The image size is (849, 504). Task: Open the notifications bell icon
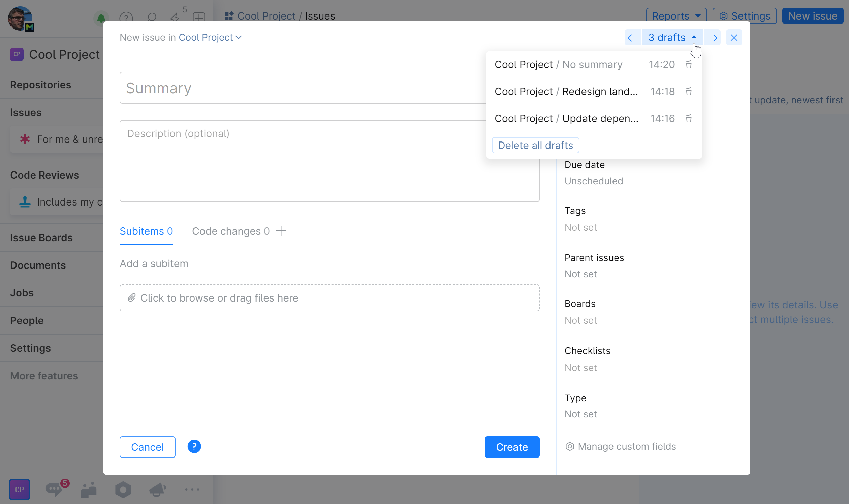pyautogui.click(x=101, y=17)
